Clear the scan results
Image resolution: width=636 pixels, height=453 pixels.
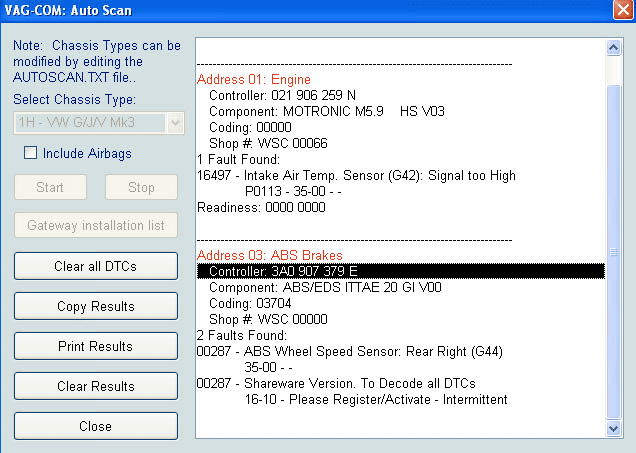[96, 387]
